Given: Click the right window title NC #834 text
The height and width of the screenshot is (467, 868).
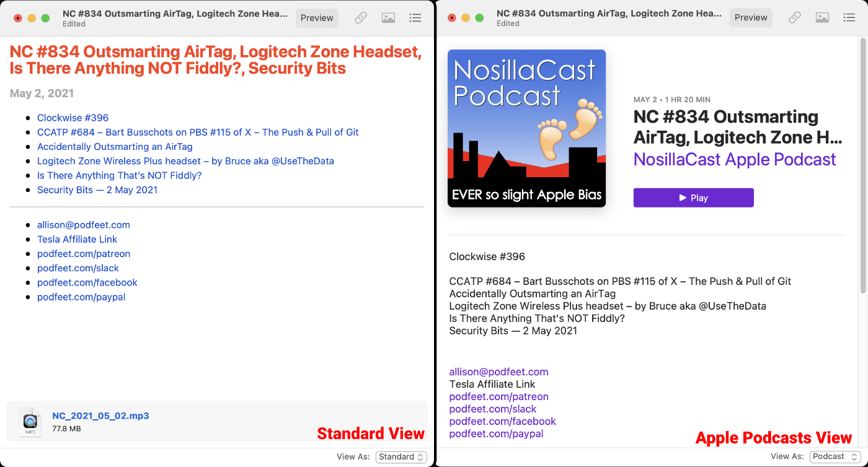Looking at the screenshot, I should (609, 13).
